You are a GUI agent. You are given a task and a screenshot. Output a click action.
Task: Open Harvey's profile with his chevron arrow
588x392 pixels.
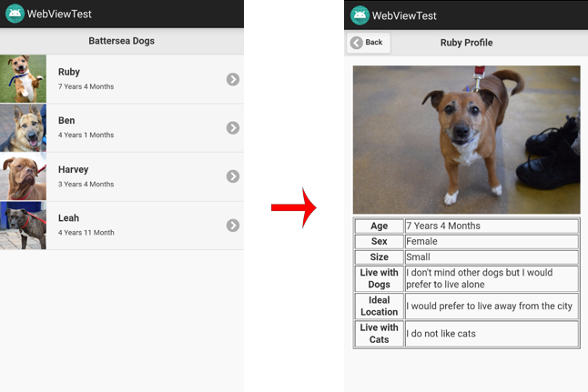(x=233, y=176)
